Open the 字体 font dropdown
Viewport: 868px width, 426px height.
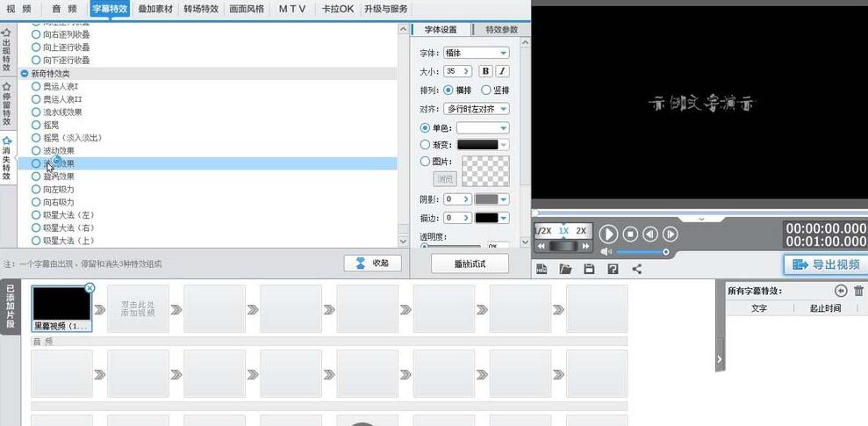tap(476, 53)
